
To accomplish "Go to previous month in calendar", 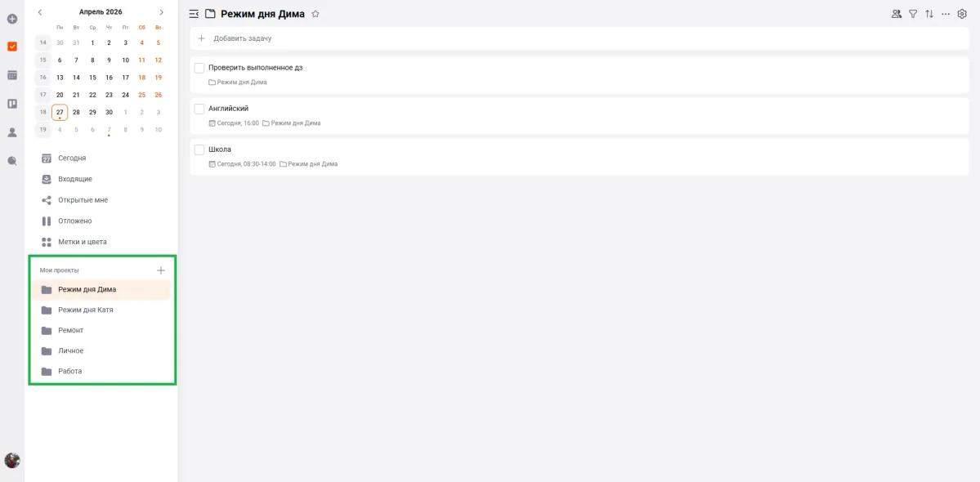I will [40, 12].
